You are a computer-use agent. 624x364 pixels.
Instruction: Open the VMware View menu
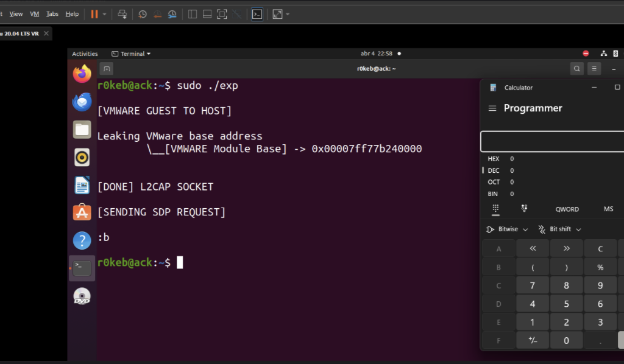(16, 14)
